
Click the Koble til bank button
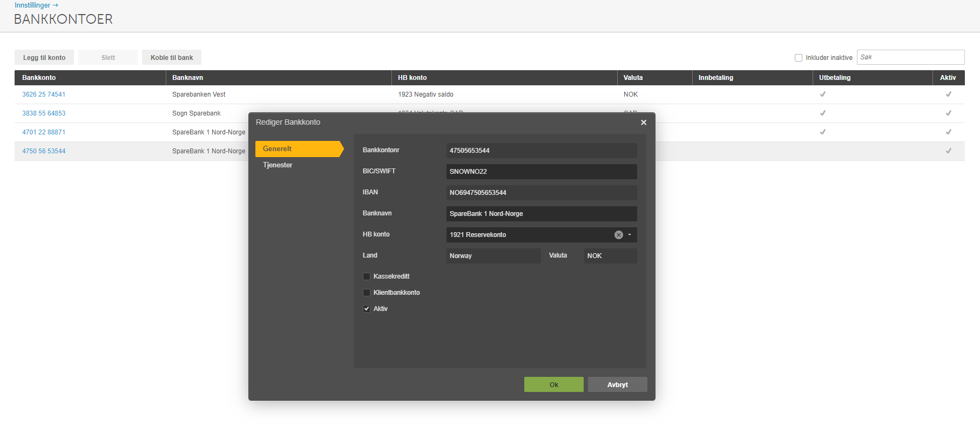click(x=172, y=57)
